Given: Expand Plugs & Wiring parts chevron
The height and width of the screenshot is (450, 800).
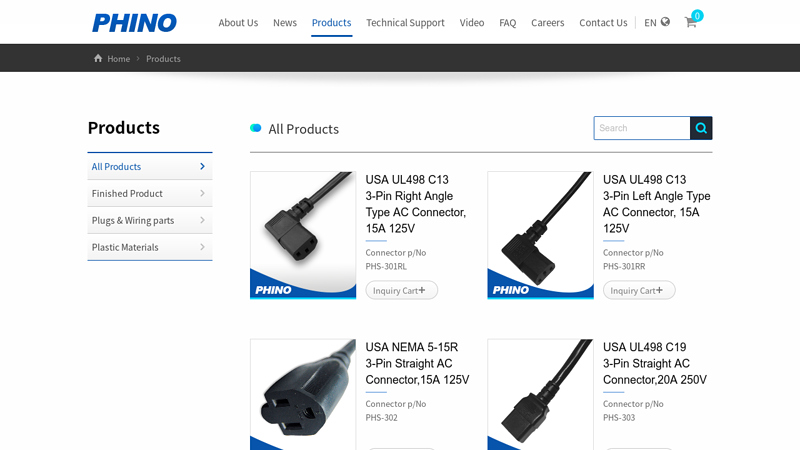Looking at the screenshot, I should click(203, 220).
